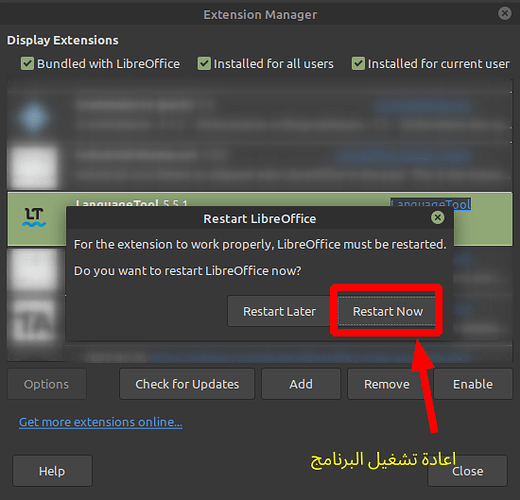
Task: Select the blurred white extension thumbnail
Action: (33, 167)
